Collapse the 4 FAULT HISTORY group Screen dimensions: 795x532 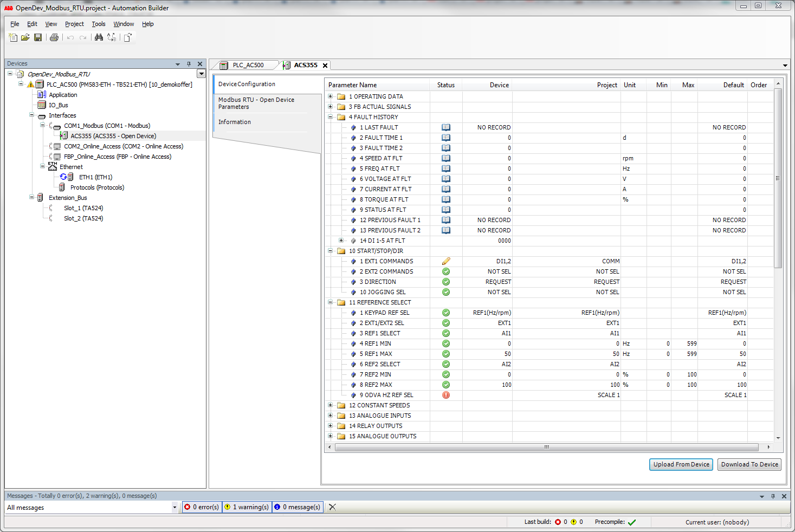click(x=331, y=117)
